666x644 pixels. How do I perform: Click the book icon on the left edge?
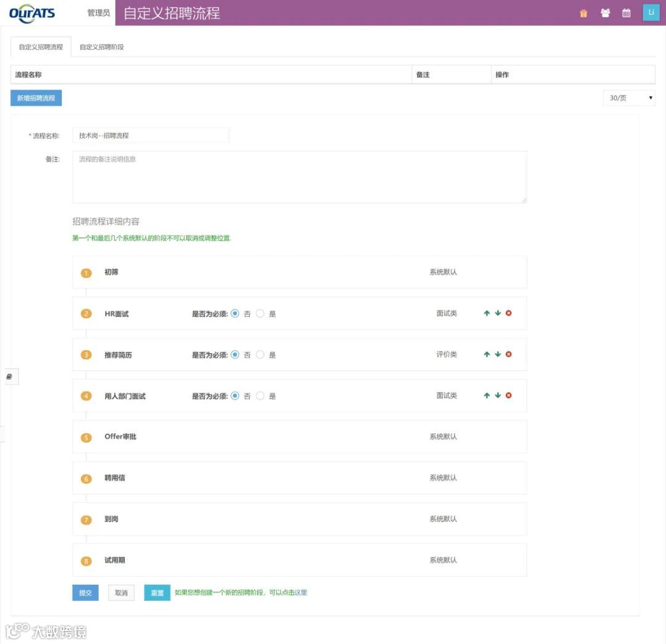9,377
